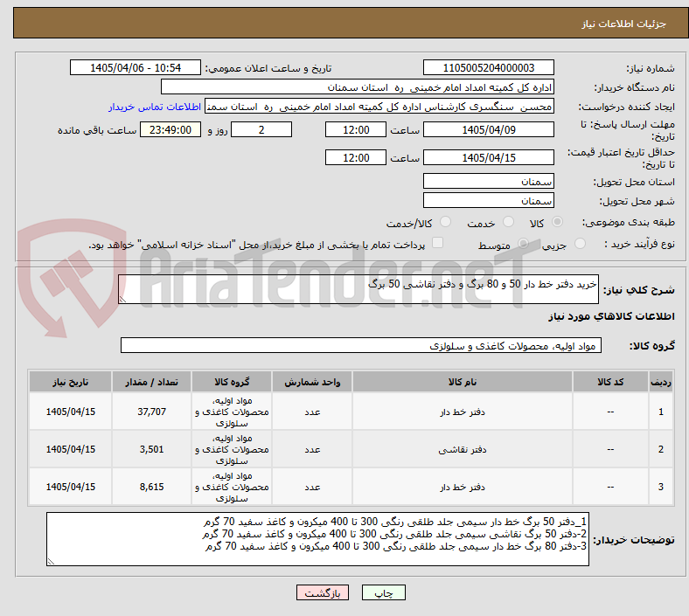Select the متوسط purchase type radio button

pos(523,243)
